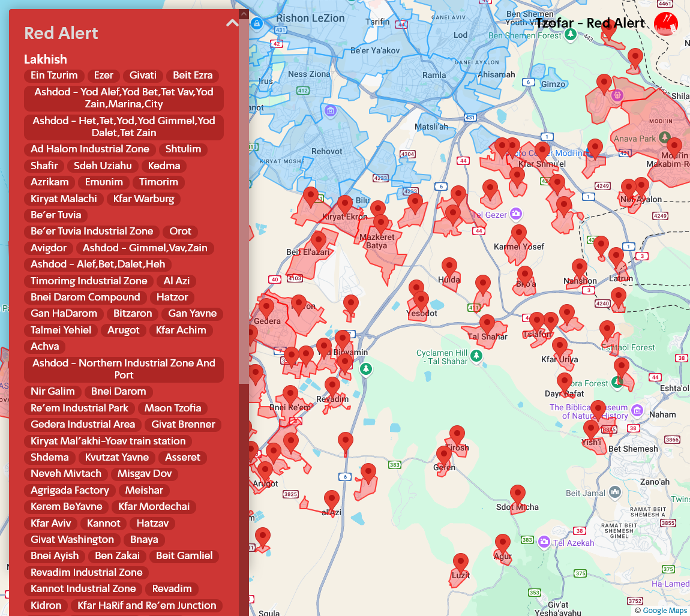Select the Beit Gamliel location tag

click(x=184, y=556)
